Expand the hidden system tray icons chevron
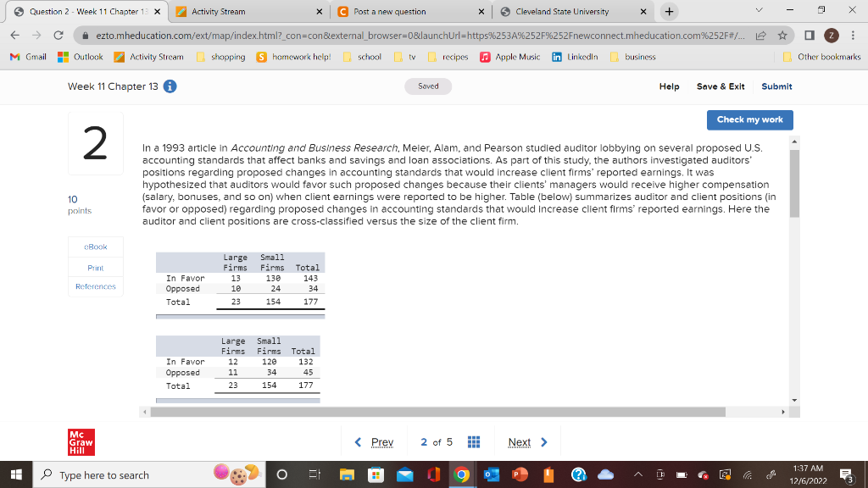This screenshot has width=868, height=488. click(x=638, y=474)
